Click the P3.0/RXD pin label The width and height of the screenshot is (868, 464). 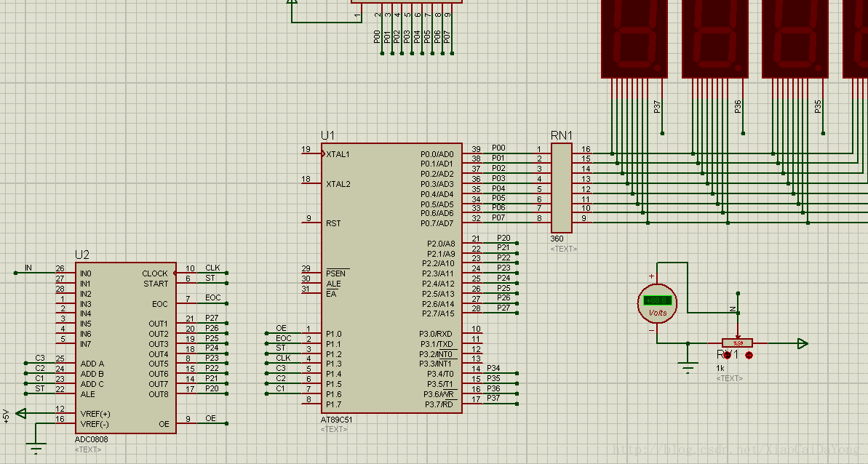[x=436, y=334]
